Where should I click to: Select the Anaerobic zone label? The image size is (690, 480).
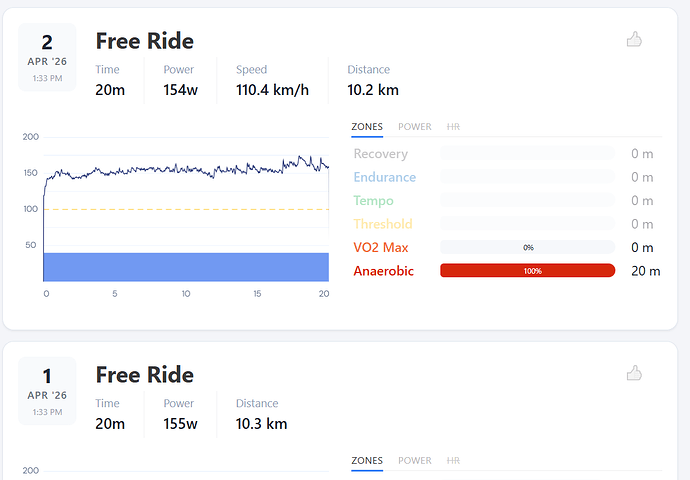[x=383, y=271]
